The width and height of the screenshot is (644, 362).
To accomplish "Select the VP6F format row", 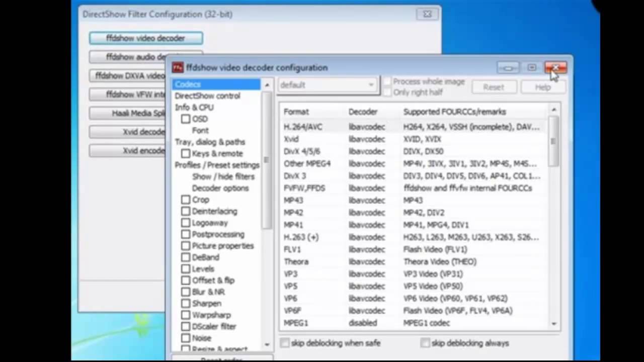I will [414, 311].
